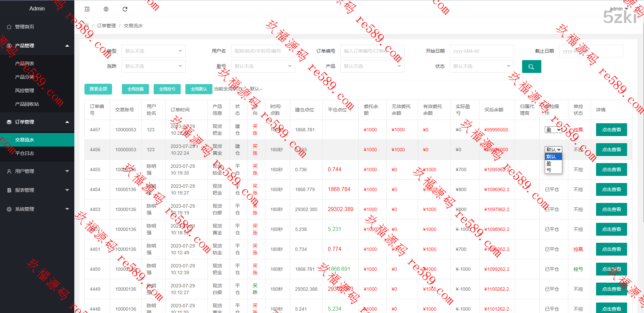Click the green magnifier search button
The width and height of the screenshot is (644, 313).
tap(531, 67)
